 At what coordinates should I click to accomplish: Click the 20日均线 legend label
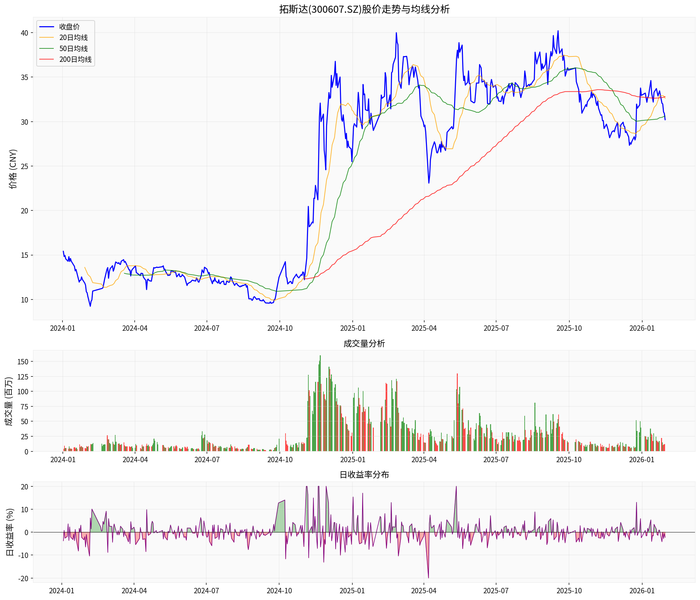click(x=73, y=38)
